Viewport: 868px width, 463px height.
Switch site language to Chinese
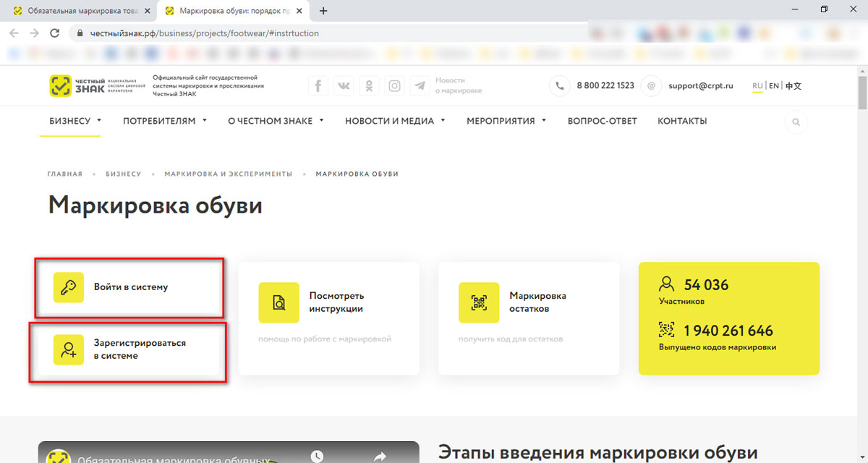tap(793, 86)
